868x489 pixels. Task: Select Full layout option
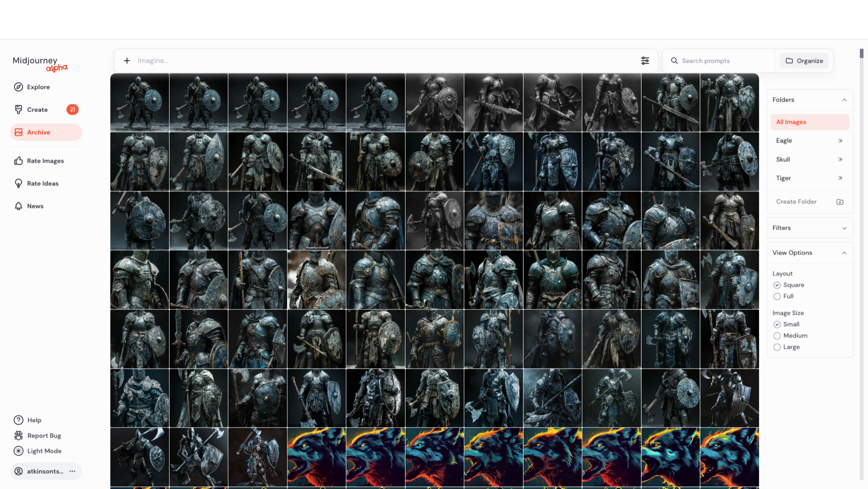click(777, 296)
